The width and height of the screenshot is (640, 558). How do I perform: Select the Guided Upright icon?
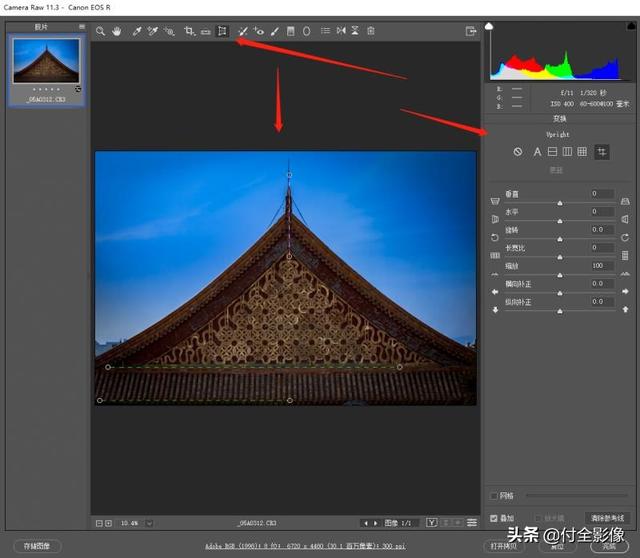601,152
